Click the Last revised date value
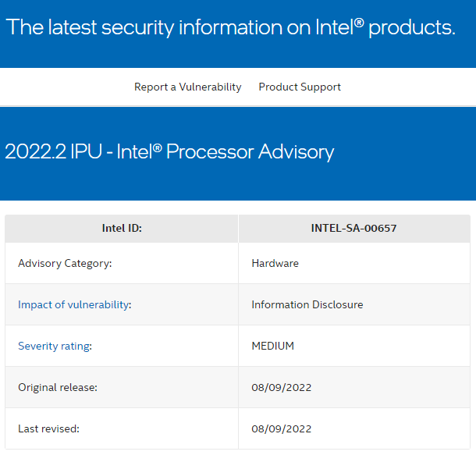Screen dimensions: 476x455 [x=282, y=429]
